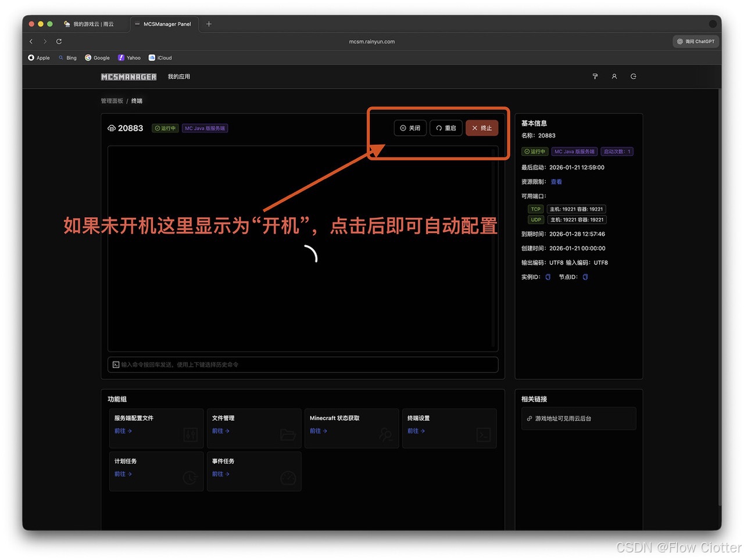Screen dimensions: 744x560
Task: Click the terminal prompt icon in command input
Action: tap(116, 365)
